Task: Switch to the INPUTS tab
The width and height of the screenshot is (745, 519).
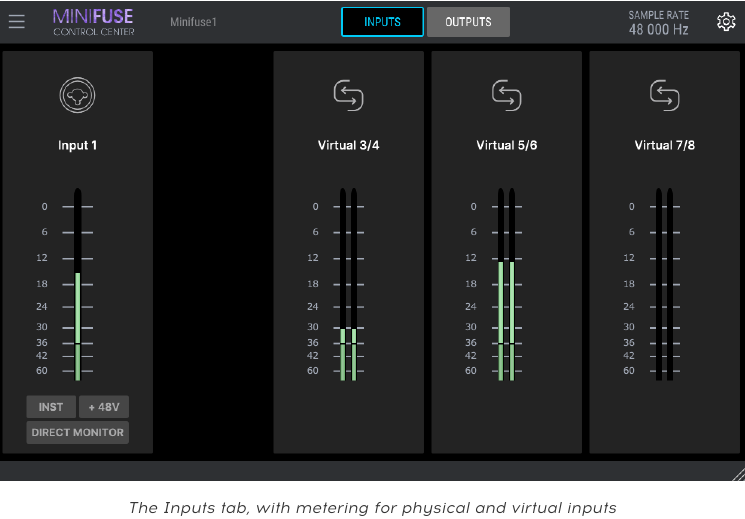Action: coord(382,22)
